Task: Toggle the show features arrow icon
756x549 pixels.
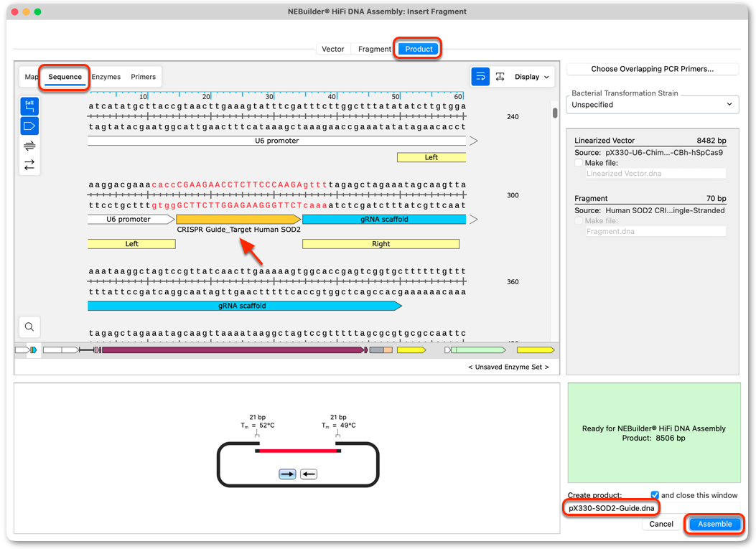Action: coord(29,126)
